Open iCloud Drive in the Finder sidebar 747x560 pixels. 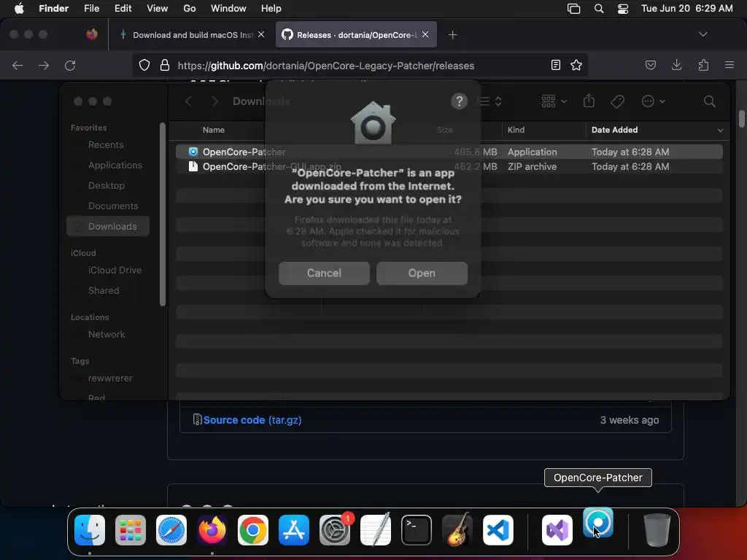115,270
